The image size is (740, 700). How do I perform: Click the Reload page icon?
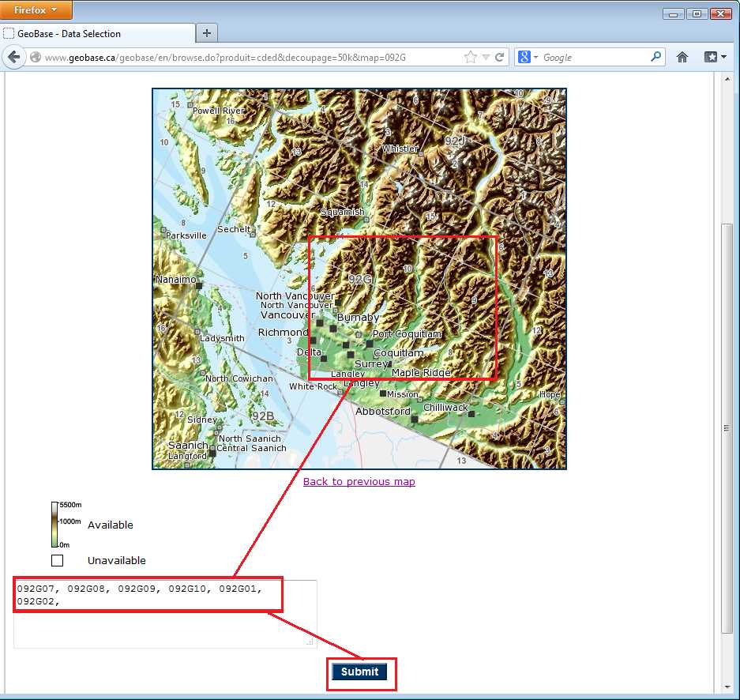click(500, 58)
